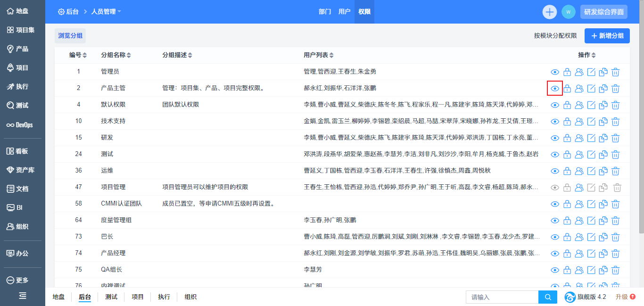This screenshot has width=644, height=306.
Task: Sort table by 编号 column arrows
Action: [85, 55]
